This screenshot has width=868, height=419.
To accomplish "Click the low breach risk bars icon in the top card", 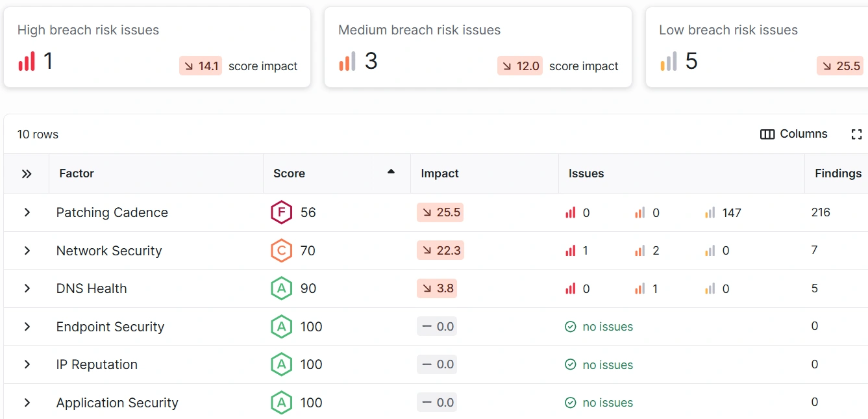I will pos(668,61).
